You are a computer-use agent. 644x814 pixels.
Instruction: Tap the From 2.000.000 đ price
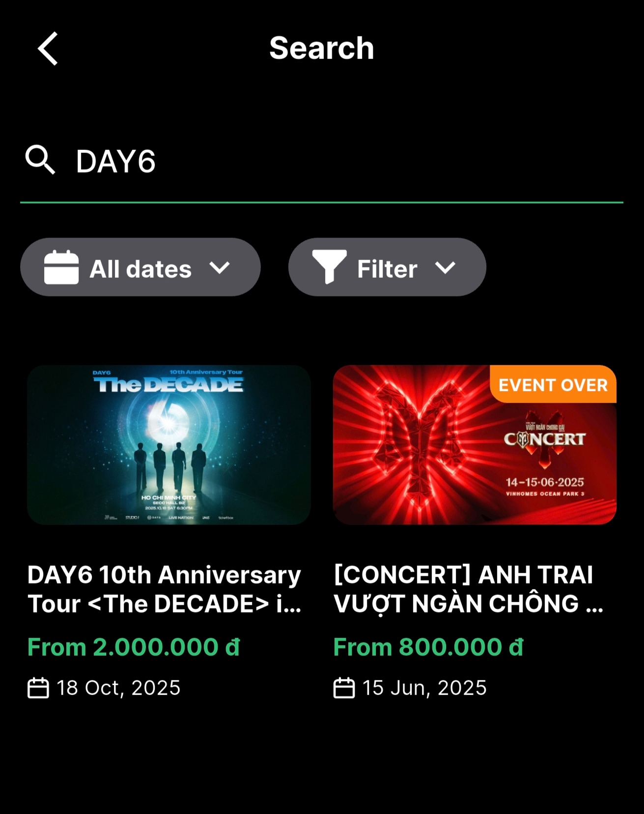134,647
